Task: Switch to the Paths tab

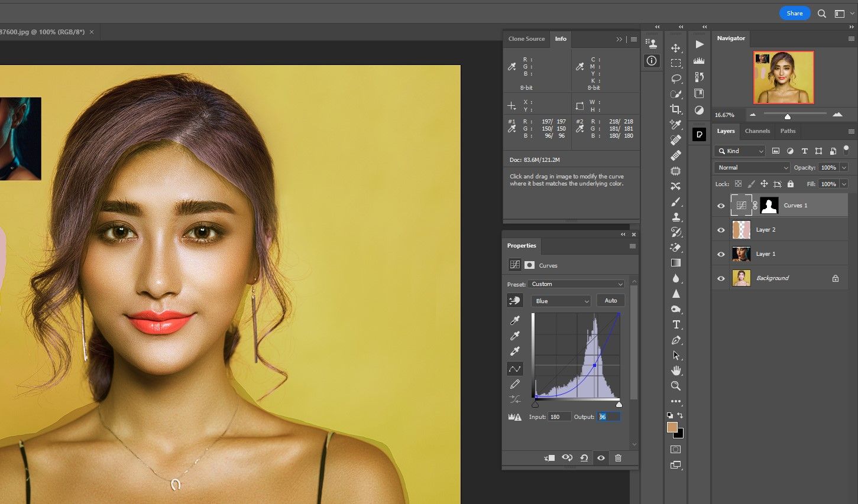Action: point(788,131)
